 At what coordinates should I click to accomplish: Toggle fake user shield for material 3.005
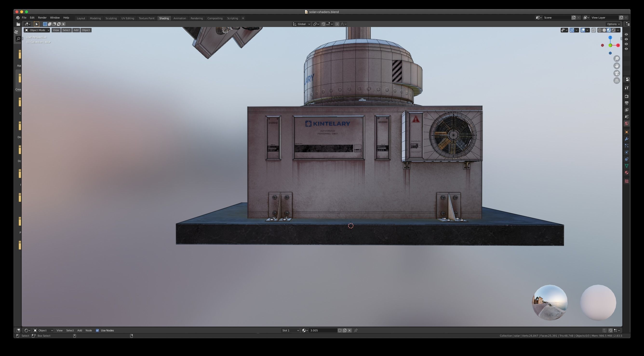pos(340,330)
